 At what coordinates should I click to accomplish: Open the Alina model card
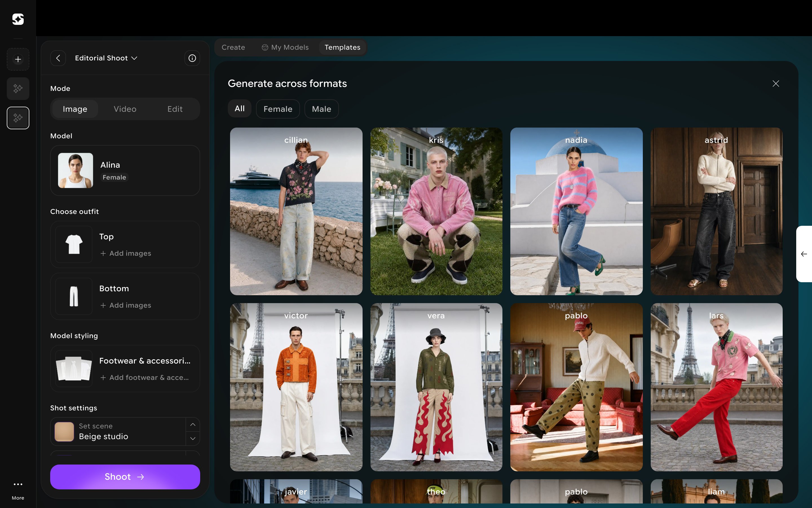pyautogui.click(x=125, y=170)
